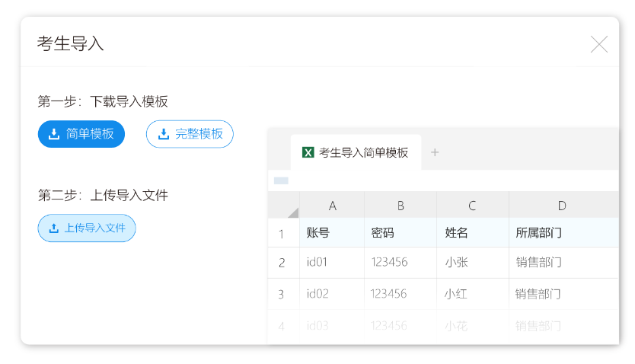Select row 2 header
This screenshot has width=635, height=364.
[x=282, y=263]
